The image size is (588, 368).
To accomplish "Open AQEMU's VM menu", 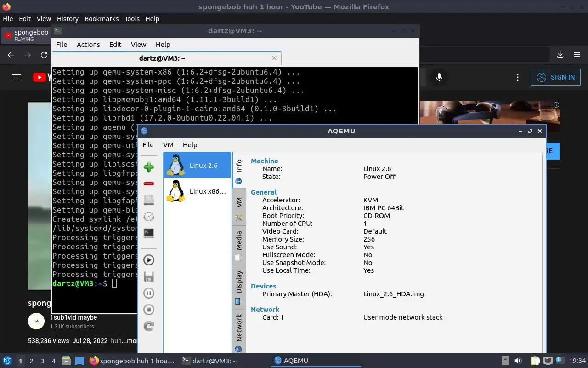I will (168, 144).
